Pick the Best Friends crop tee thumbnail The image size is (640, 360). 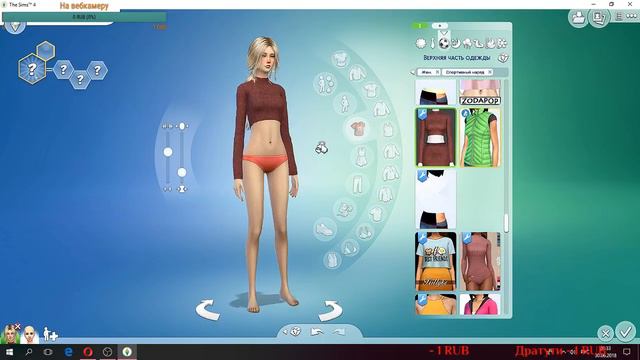[x=436, y=262]
